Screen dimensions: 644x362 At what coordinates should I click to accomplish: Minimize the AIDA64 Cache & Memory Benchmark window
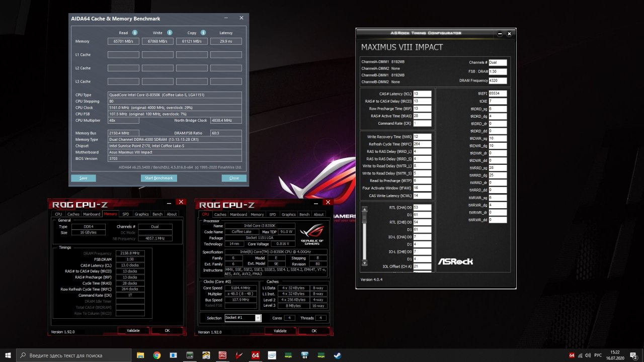[x=227, y=18]
